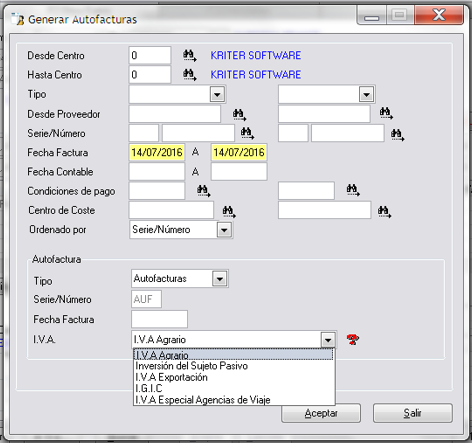Click the red question mark help icon

coord(353,340)
